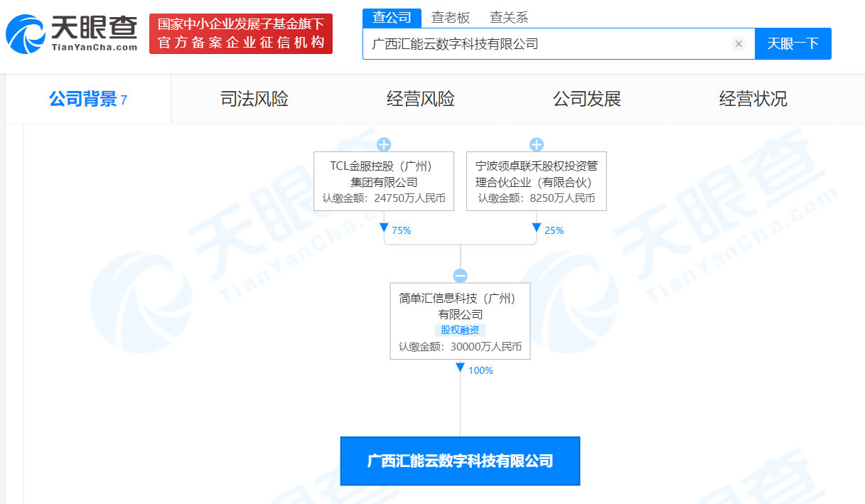Click the 75% shareholding label

tap(401, 230)
